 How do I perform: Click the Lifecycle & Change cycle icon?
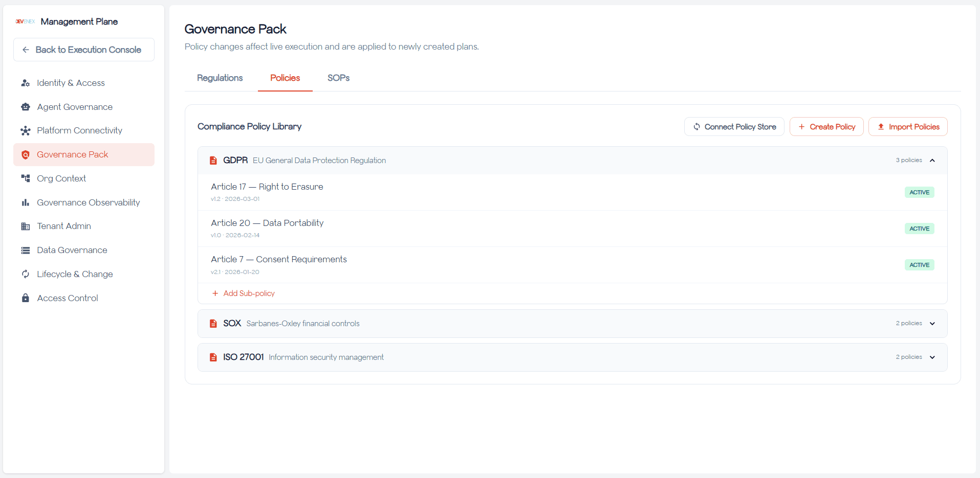point(25,274)
